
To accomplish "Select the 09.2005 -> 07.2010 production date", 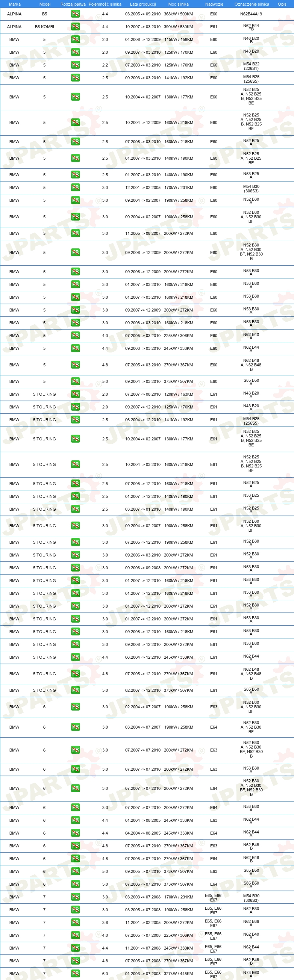I will 143,871.
